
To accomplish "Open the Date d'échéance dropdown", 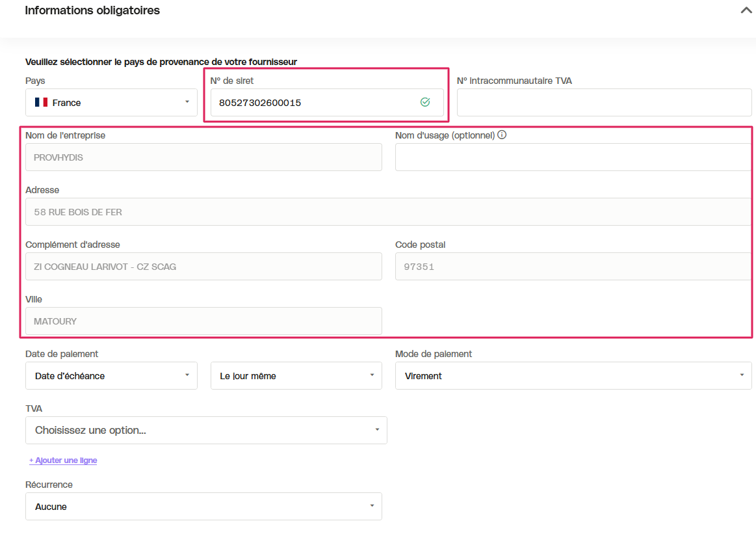I will pos(111,376).
